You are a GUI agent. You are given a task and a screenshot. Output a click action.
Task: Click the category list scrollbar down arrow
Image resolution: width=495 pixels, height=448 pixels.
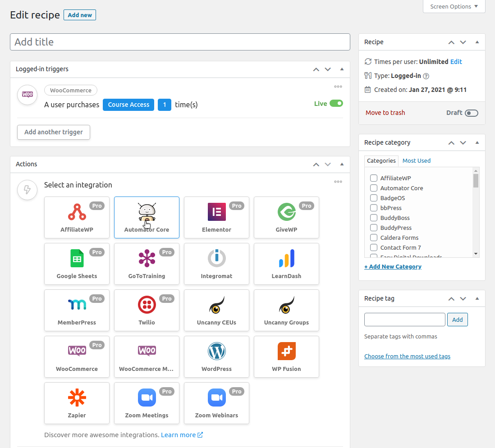pyautogui.click(x=476, y=254)
